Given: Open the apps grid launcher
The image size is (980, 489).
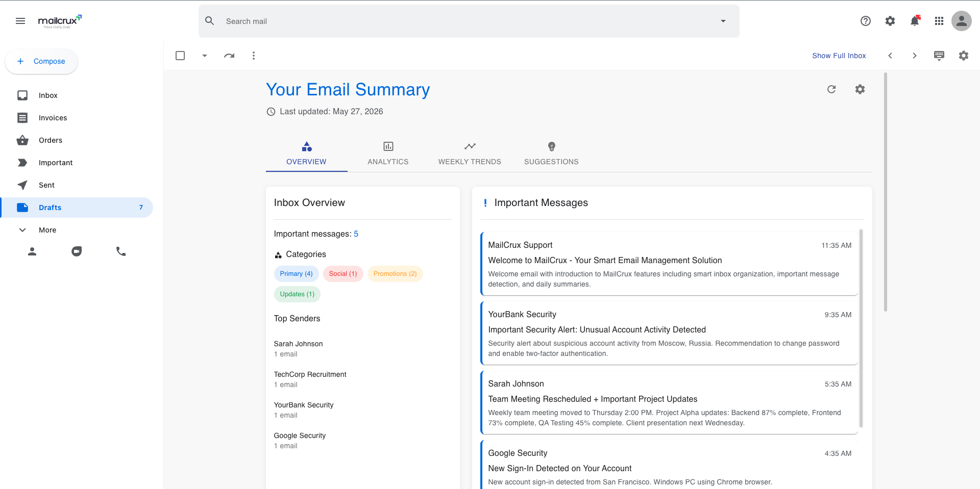Looking at the screenshot, I should coord(939,21).
